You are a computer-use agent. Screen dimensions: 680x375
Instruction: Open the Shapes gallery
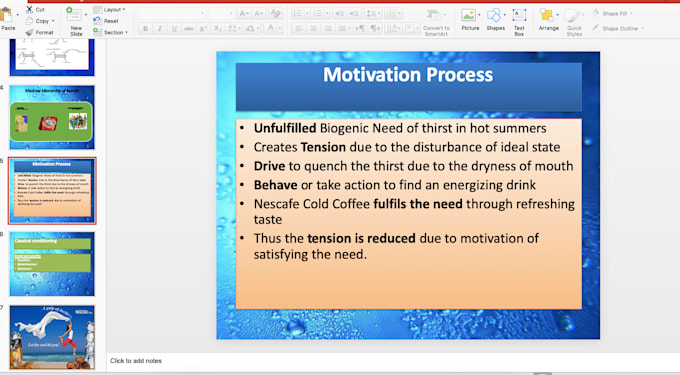[495, 20]
